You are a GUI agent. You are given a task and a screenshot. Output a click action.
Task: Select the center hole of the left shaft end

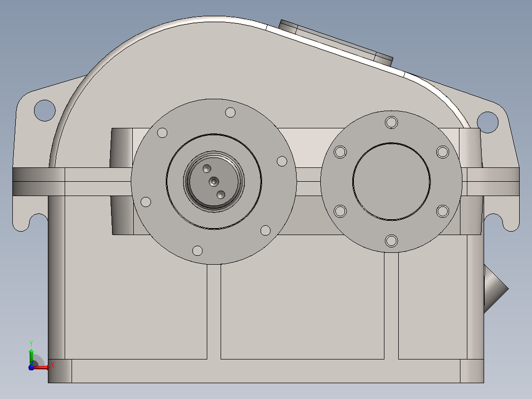tap(214, 182)
